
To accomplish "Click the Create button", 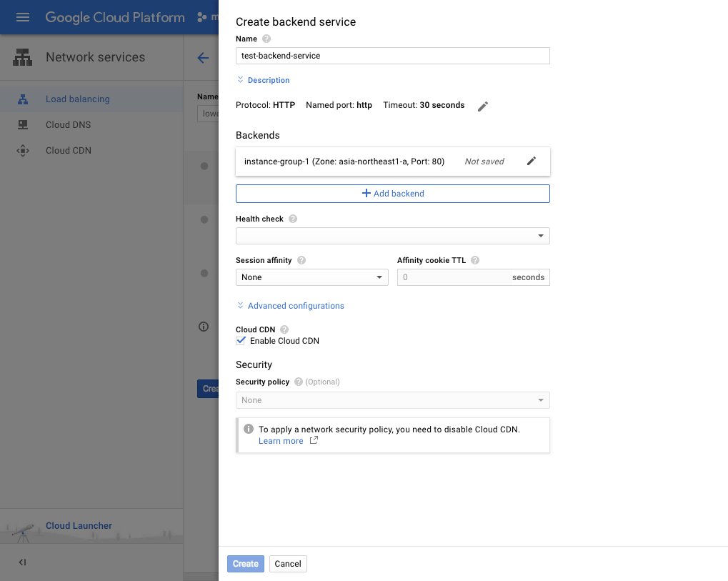I will point(246,564).
